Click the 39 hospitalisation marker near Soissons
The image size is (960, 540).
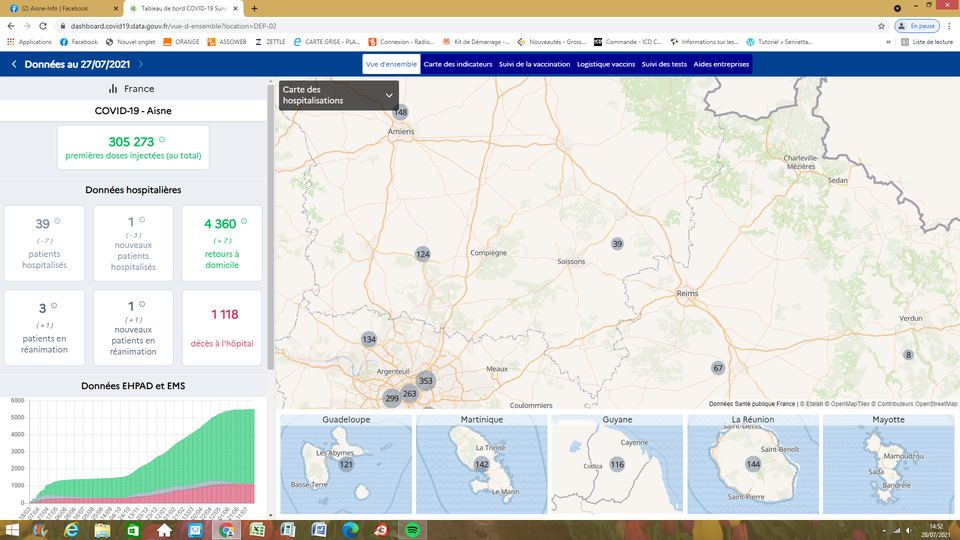coord(617,244)
